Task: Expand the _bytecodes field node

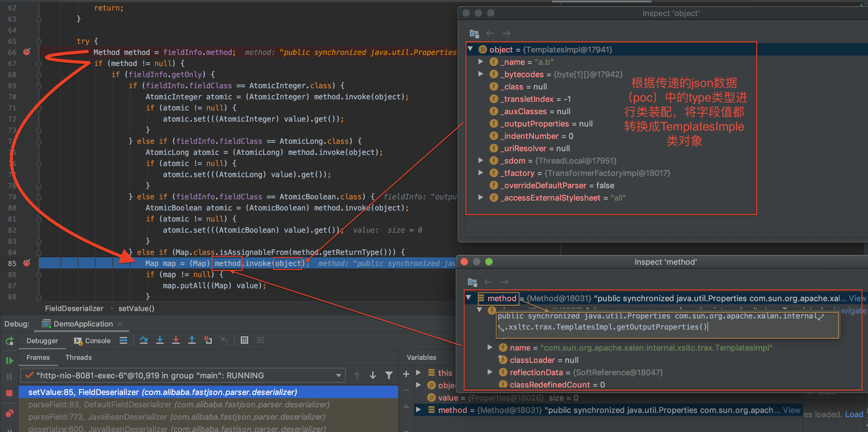Action: (x=481, y=74)
